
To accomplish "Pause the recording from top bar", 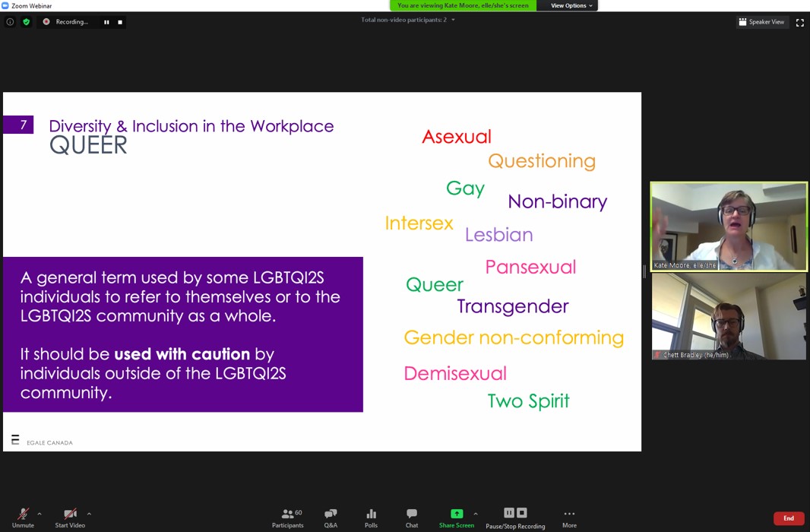I will click(106, 22).
